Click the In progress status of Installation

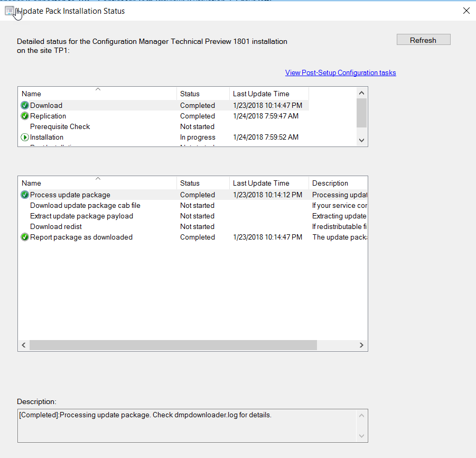[198, 138]
